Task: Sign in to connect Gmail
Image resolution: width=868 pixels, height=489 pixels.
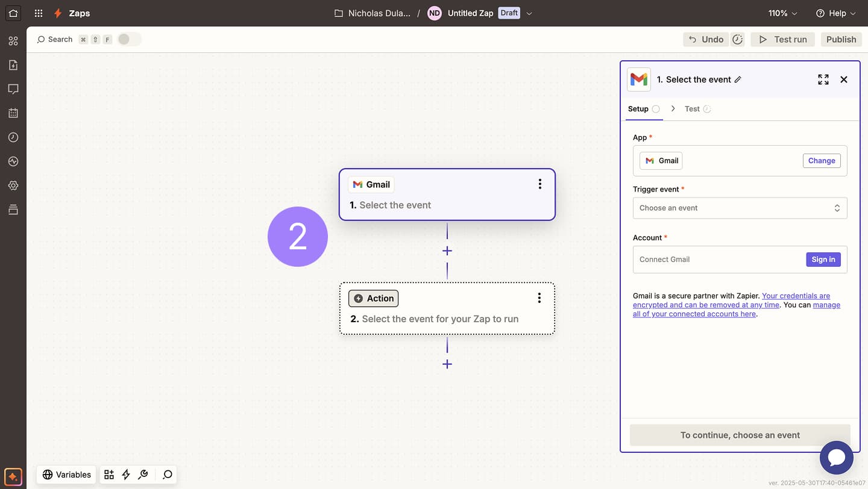Action: pos(823,260)
